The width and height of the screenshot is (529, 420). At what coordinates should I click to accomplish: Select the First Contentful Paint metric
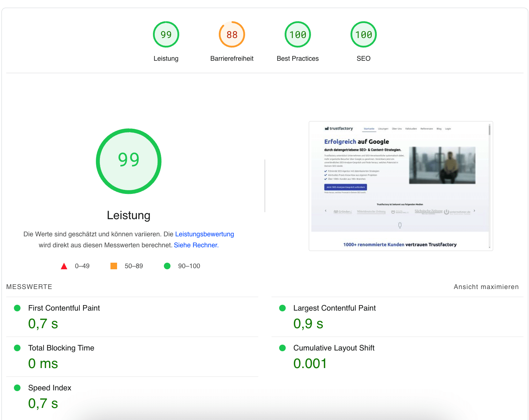tap(64, 308)
